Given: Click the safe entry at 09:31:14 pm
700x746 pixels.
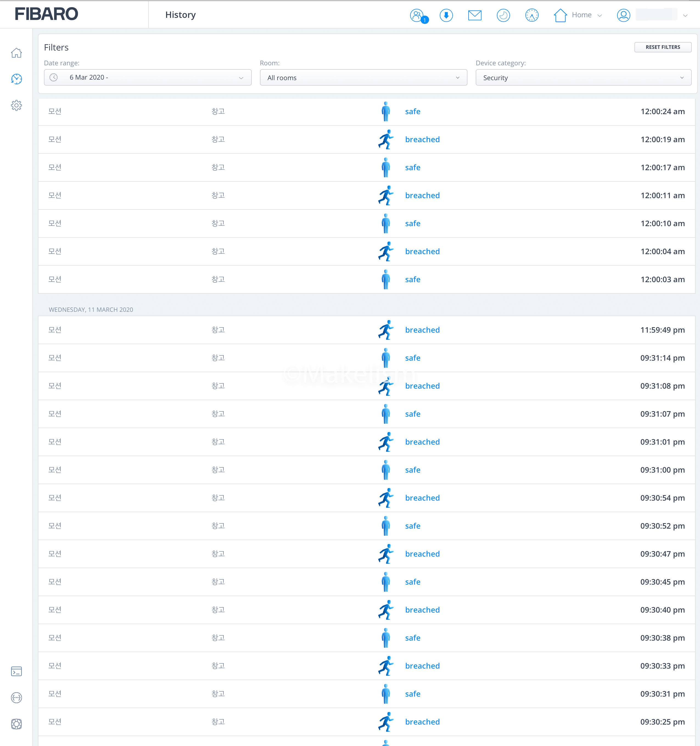Looking at the screenshot, I should [413, 358].
